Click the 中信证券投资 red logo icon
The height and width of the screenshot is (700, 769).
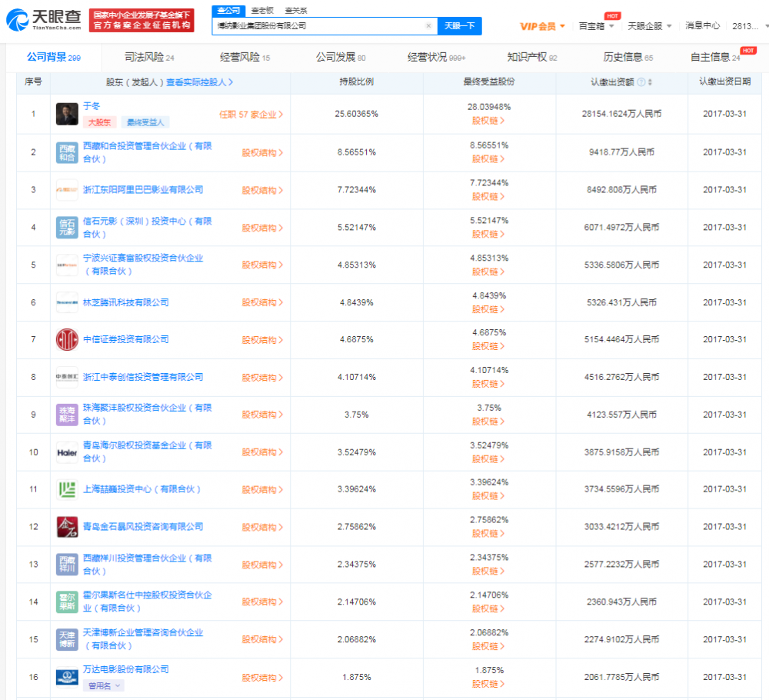click(x=67, y=339)
